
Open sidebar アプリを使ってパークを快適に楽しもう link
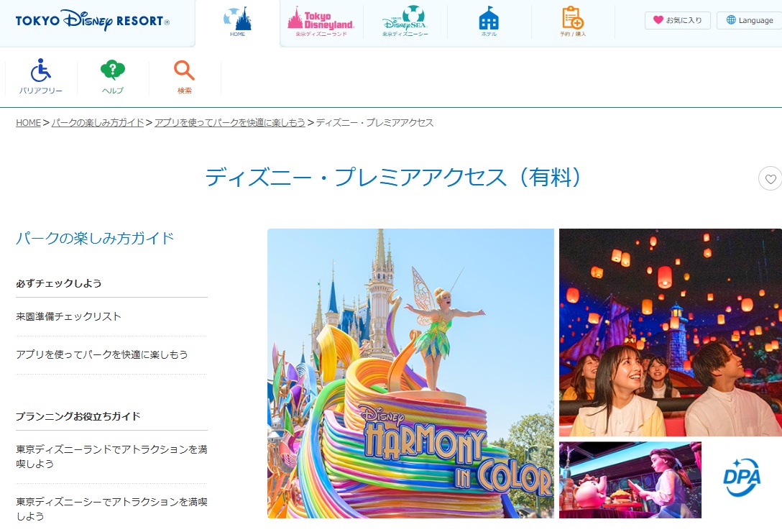(x=102, y=354)
